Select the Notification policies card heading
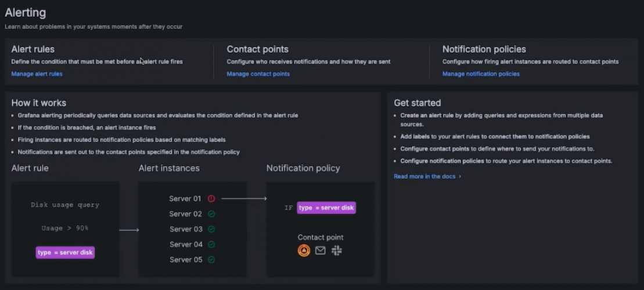 484,49
